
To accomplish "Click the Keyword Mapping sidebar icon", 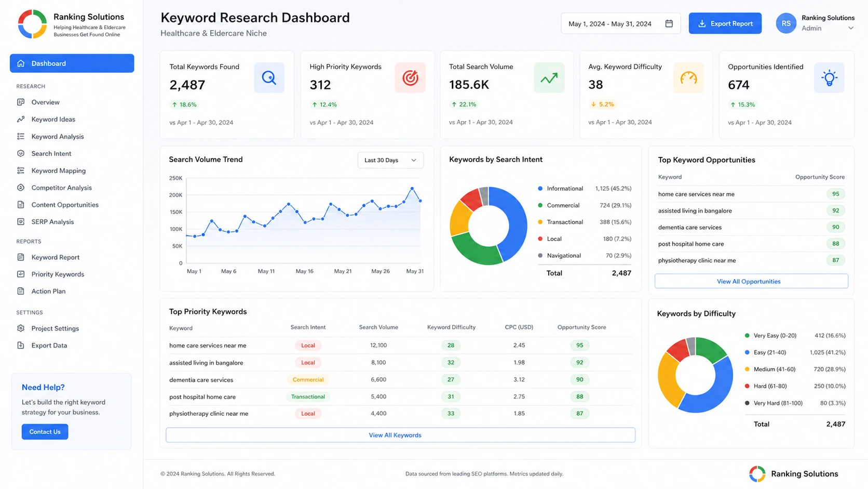I will pos(21,170).
